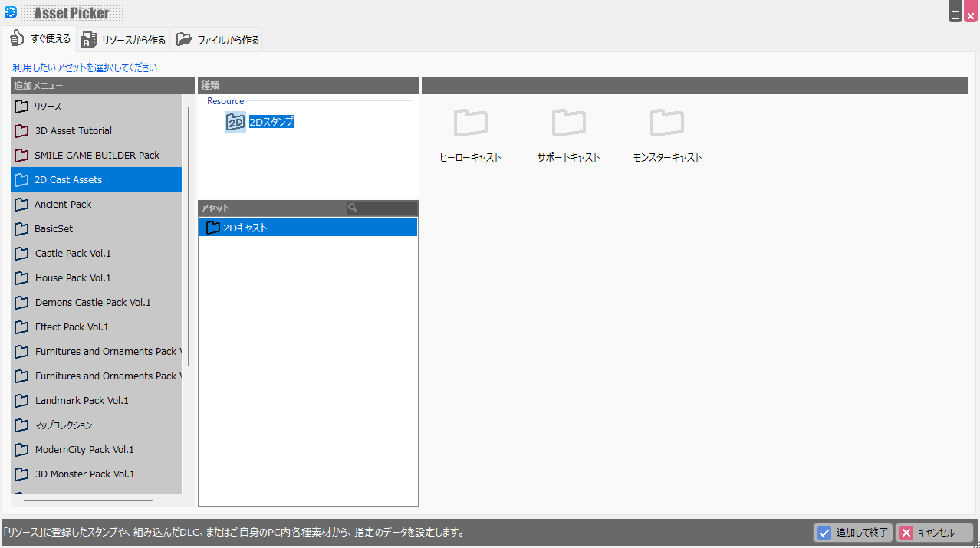Switch to the リソースから作る tab
980x548 pixels.
click(x=123, y=40)
